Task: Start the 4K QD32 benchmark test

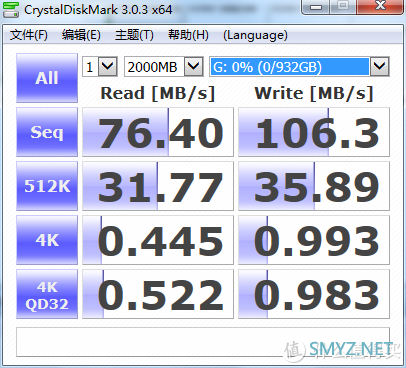Action: pos(47,294)
